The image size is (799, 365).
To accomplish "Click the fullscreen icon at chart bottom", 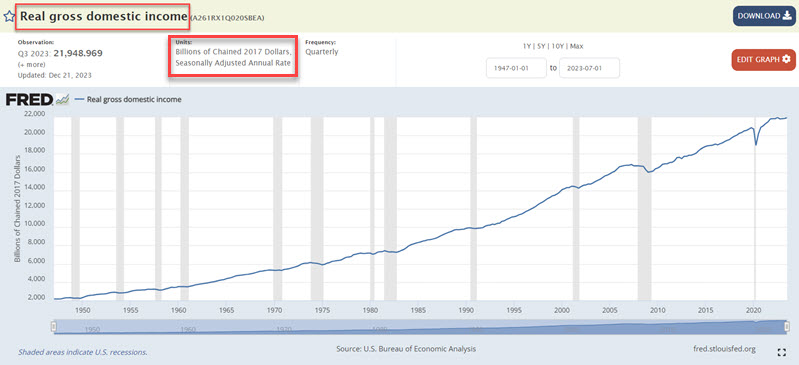I will coord(782,352).
